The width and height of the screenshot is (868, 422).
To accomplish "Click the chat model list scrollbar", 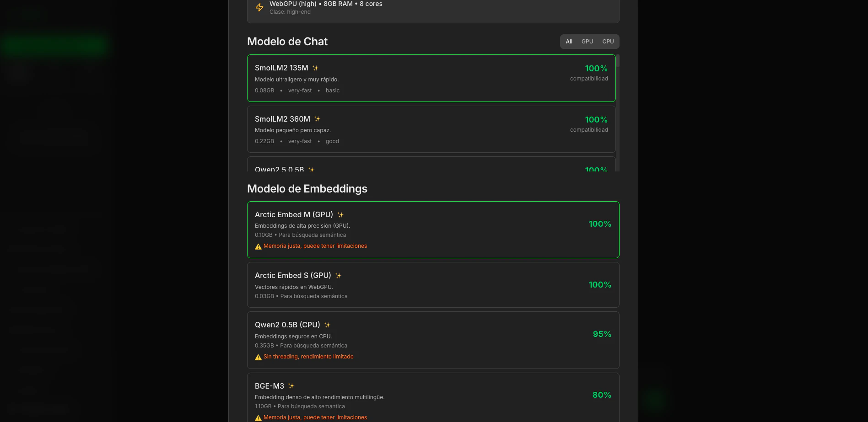I will [x=618, y=114].
